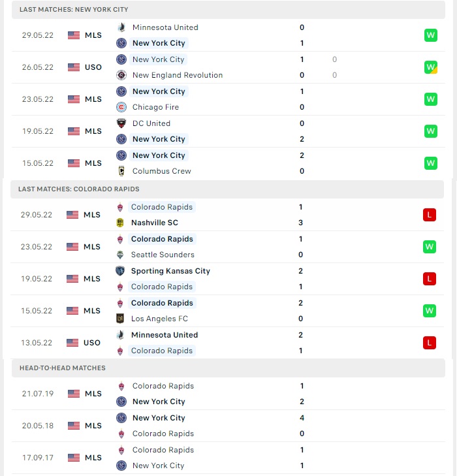
Task: Click the Columbus Crew team logo
Action: [x=121, y=171]
